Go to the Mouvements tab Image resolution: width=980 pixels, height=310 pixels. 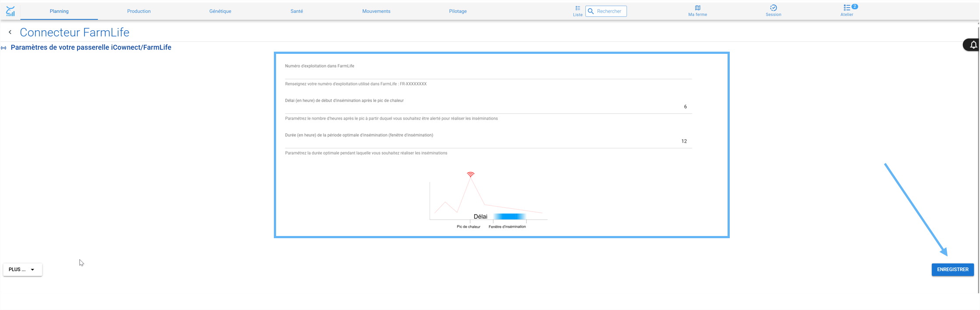point(376,11)
